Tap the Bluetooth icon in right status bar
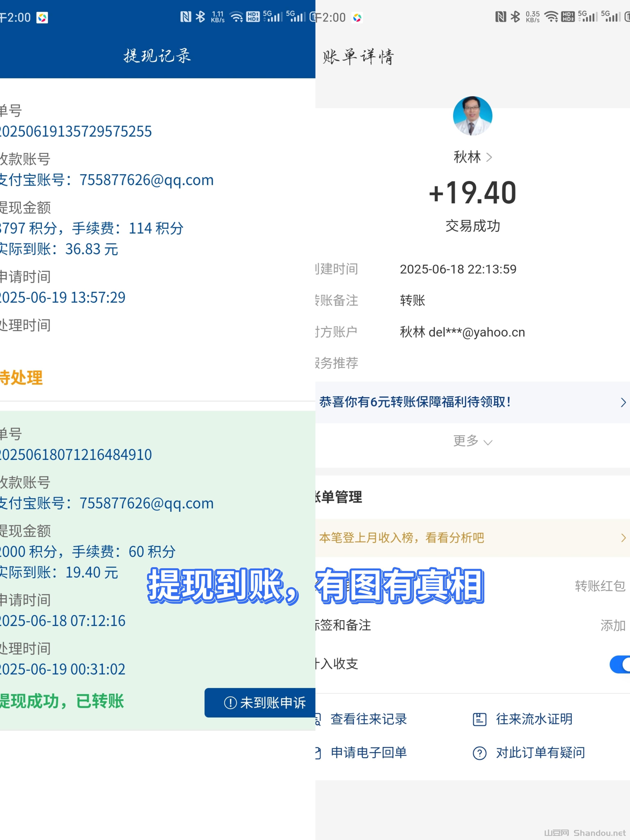 [515, 17]
